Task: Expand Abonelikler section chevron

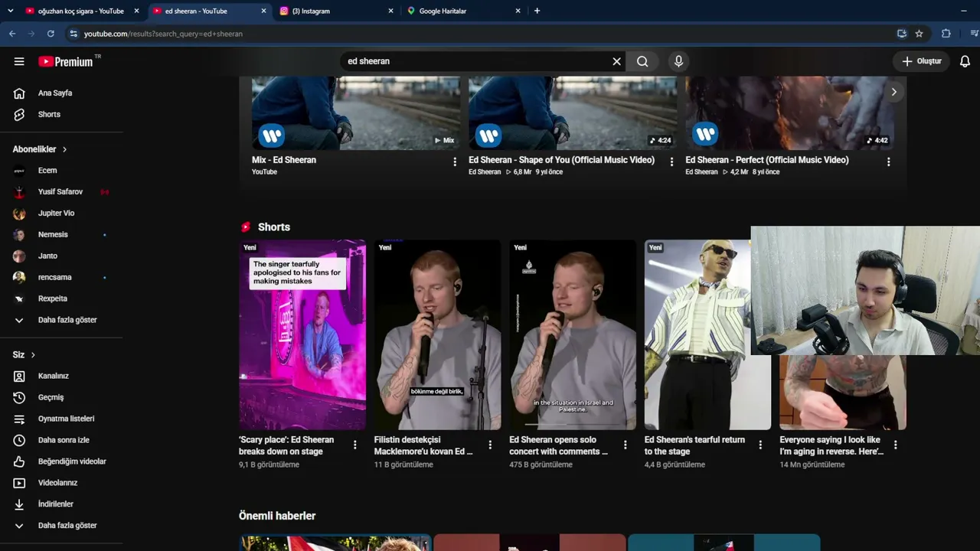Action: click(x=64, y=149)
